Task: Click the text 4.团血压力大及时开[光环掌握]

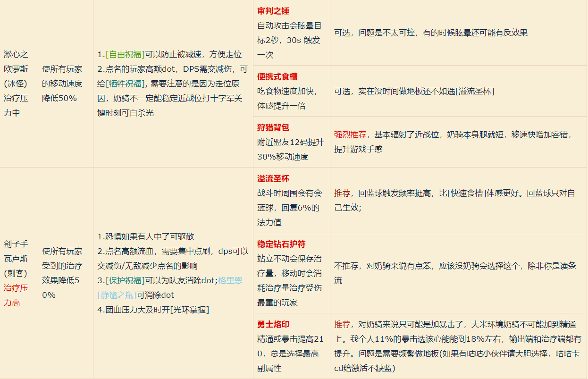Action: pyautogui.click(x=153, y=310)
